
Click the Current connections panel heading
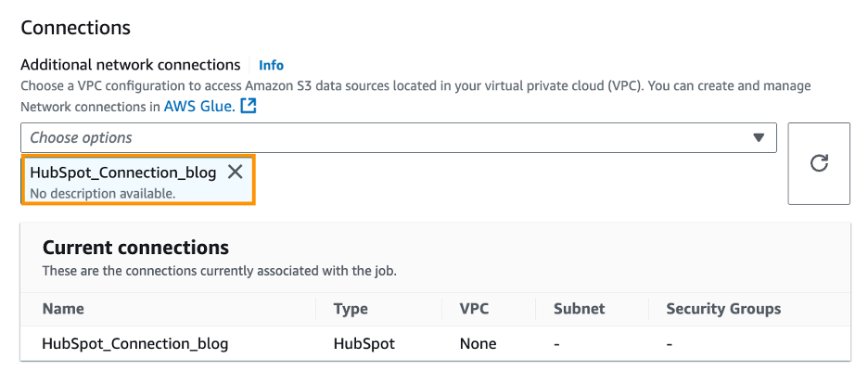[135, 248]
